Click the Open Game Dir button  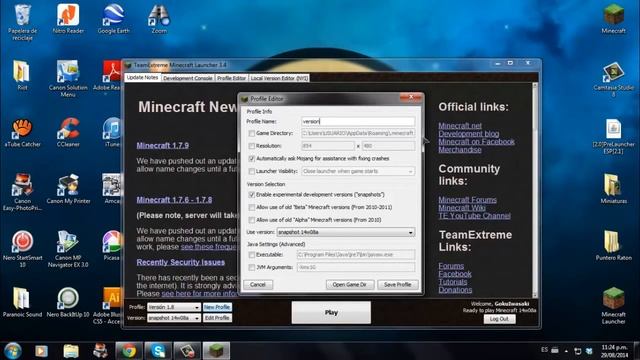click(x=350, y=285)
